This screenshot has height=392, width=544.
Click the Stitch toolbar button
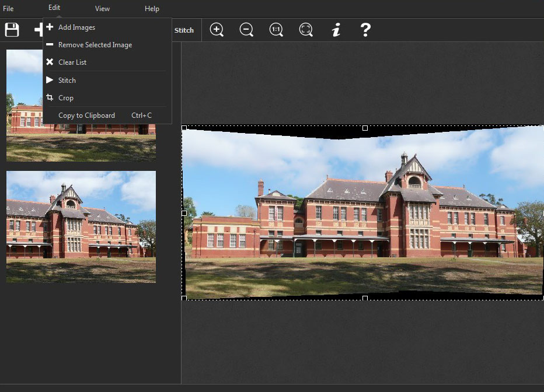pyautogui.click(x=186, y=30)
